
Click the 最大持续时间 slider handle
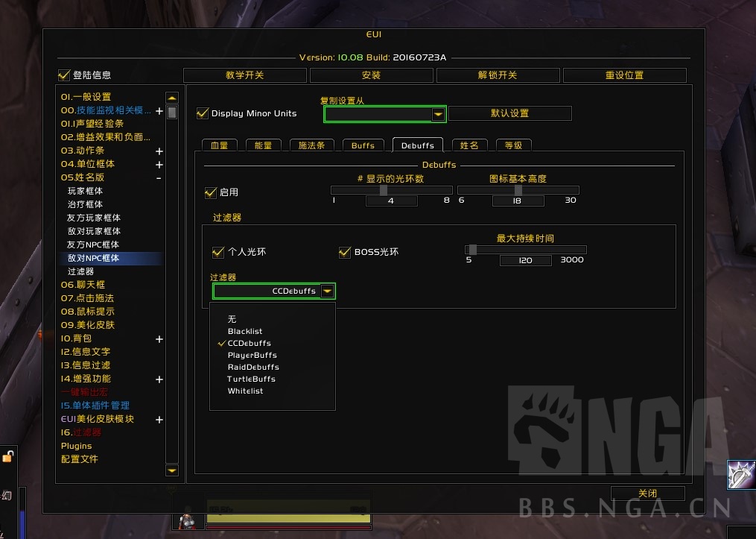474,250
